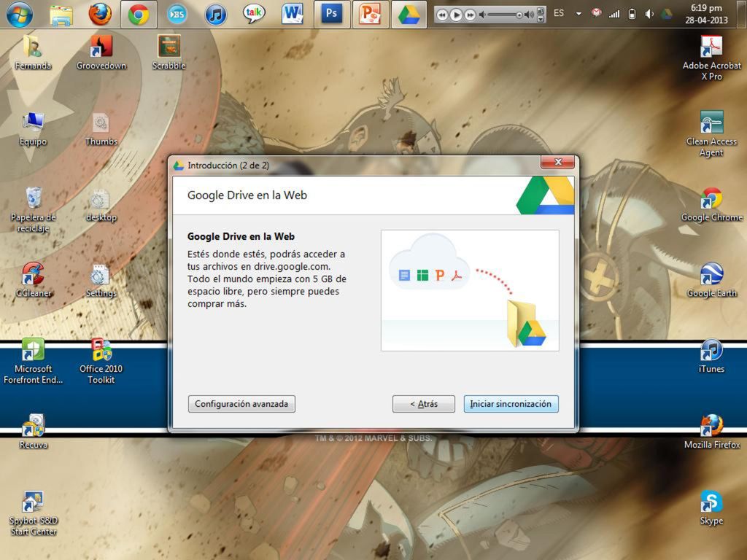This screenshot has height=560, width=747.
Task: Open the network signal tray icon
Action: tap(614, 14)
